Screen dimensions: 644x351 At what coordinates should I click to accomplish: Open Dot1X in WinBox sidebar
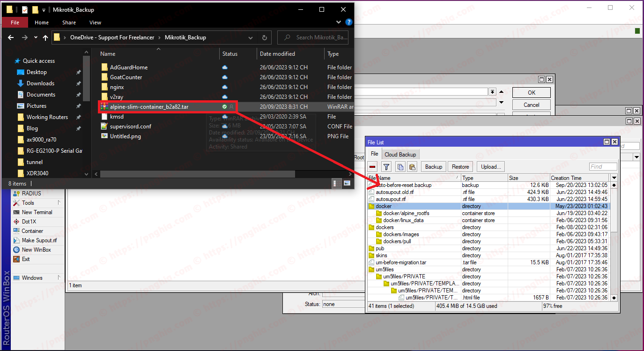coord(29,222)
